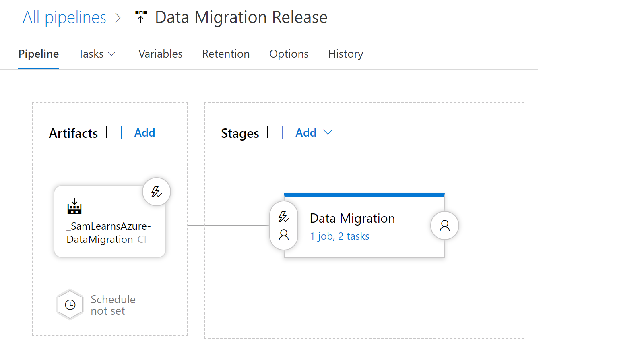The height and width of the screenshot is (356, 644).
Task: Click the schedule clock hexagon icon
Action: pyautogui.click(x=70, y=305)
